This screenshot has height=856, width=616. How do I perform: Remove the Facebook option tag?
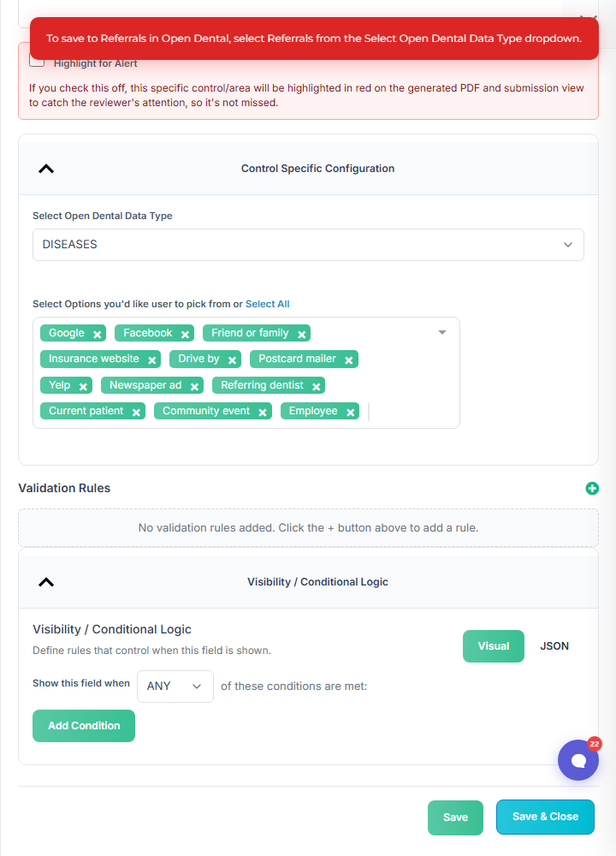pos(185,334)
